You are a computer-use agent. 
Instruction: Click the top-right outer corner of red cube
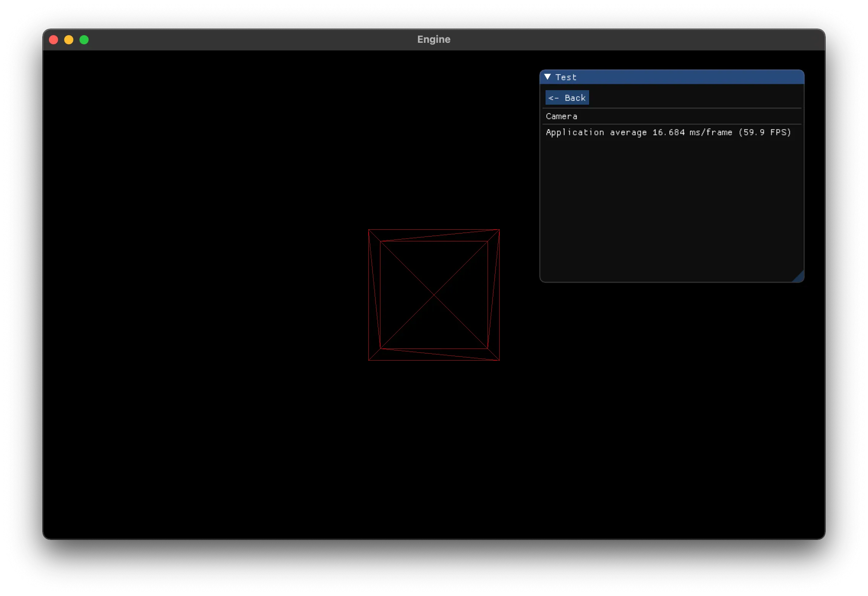[499, 230]
